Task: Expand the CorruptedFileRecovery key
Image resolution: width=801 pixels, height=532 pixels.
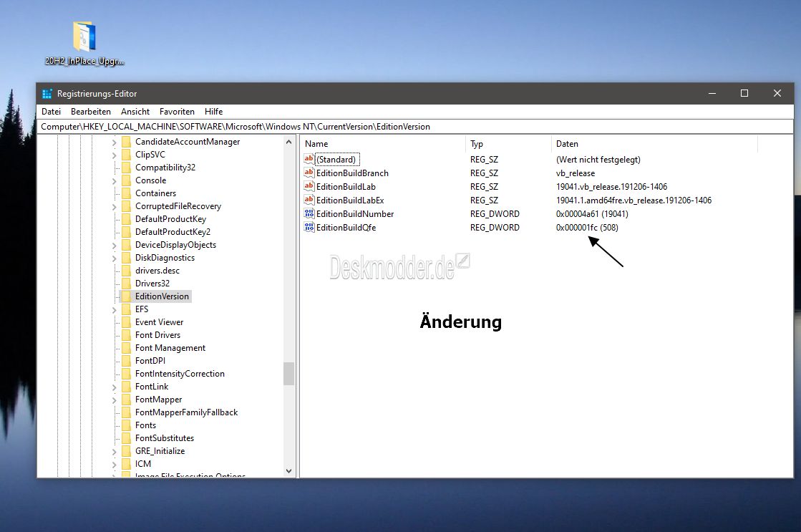Action: click(x=114, y=206)
